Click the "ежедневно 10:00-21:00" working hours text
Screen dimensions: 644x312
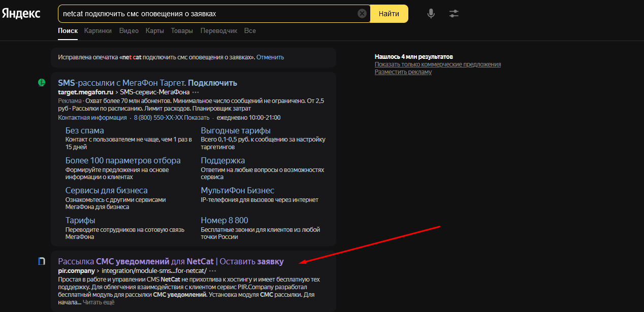(x=248, y=118)
